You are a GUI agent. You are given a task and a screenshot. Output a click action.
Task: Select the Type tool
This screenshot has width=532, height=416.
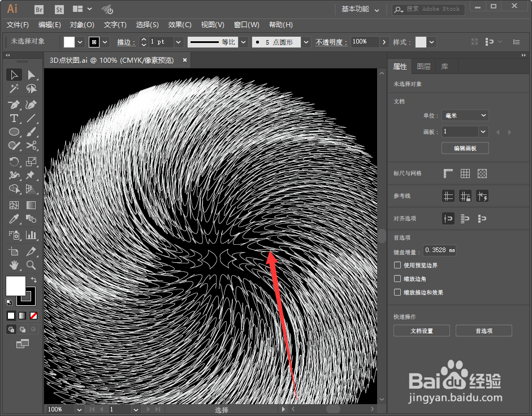pyautogui.click(x=14, y=119)
